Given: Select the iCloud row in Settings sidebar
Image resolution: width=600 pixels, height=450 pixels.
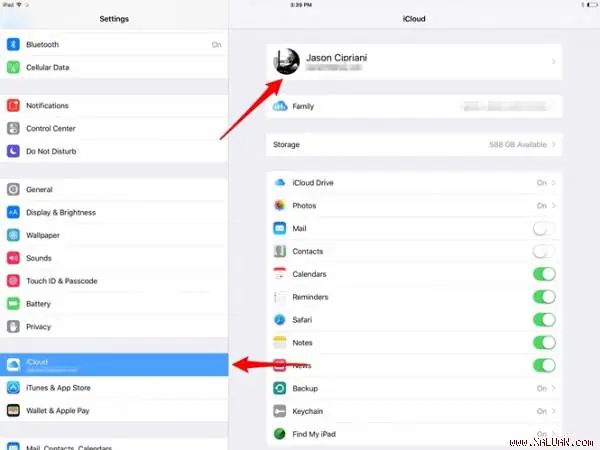Looking at the screenshot, I should click(x=114, y=365).
